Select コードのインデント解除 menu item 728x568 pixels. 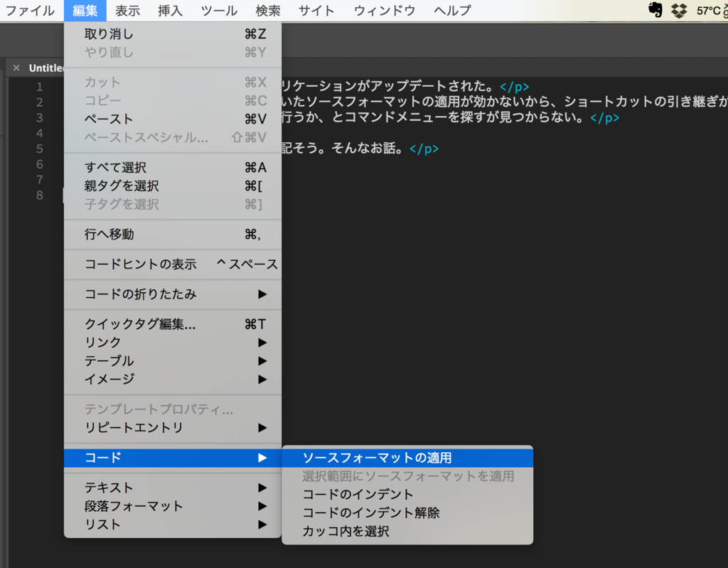pyautogui.click(x=371, y=513)
